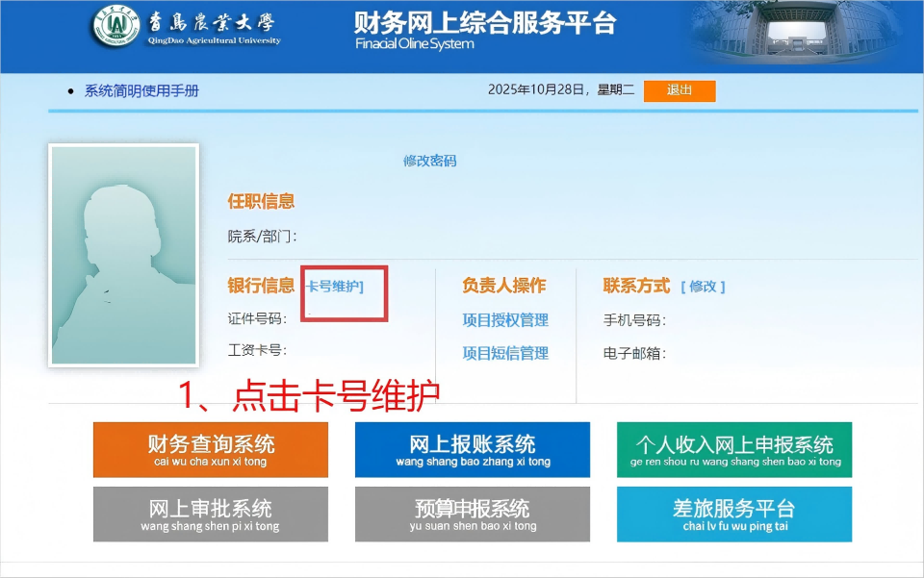
Task: Open the green 个人收入网上申报系统 tile
Action: tap(734, 449)
